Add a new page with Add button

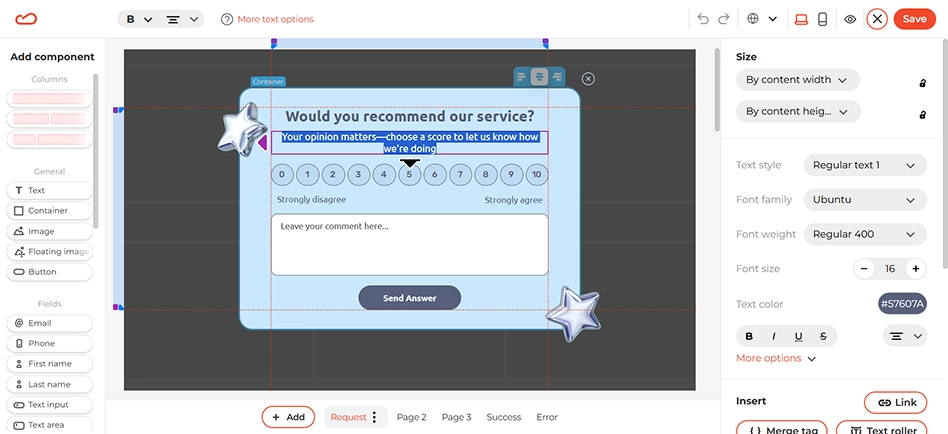[288, 417]
